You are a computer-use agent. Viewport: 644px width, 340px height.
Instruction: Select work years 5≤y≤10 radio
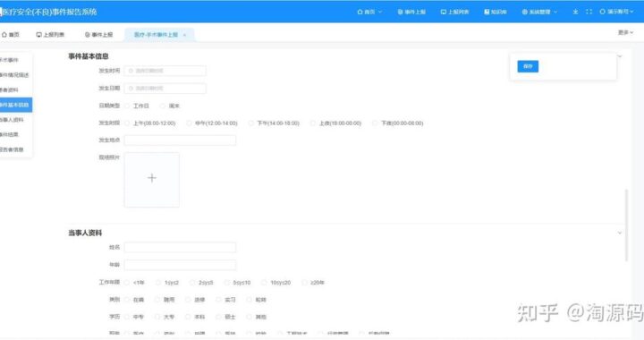pos(227,283)
